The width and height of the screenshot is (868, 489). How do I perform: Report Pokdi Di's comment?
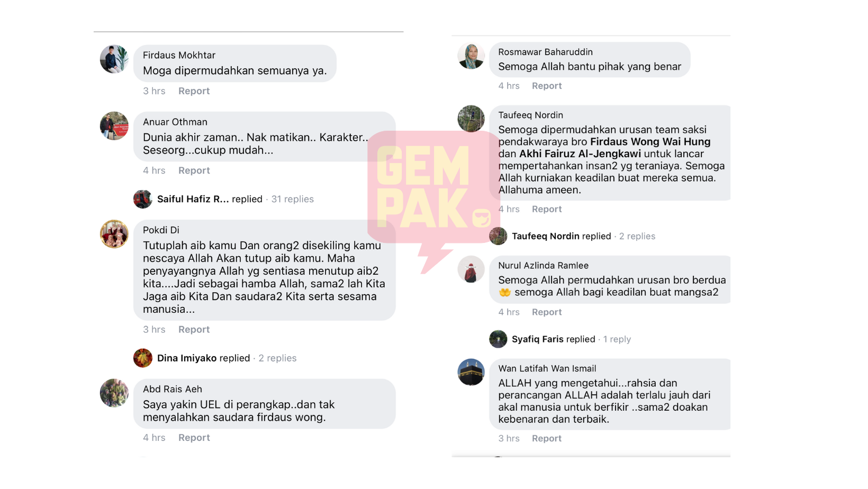[x=194, y=330]
